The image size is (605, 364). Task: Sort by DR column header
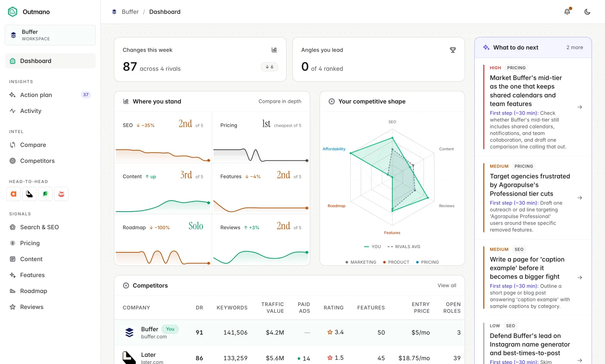click(200, 308)
